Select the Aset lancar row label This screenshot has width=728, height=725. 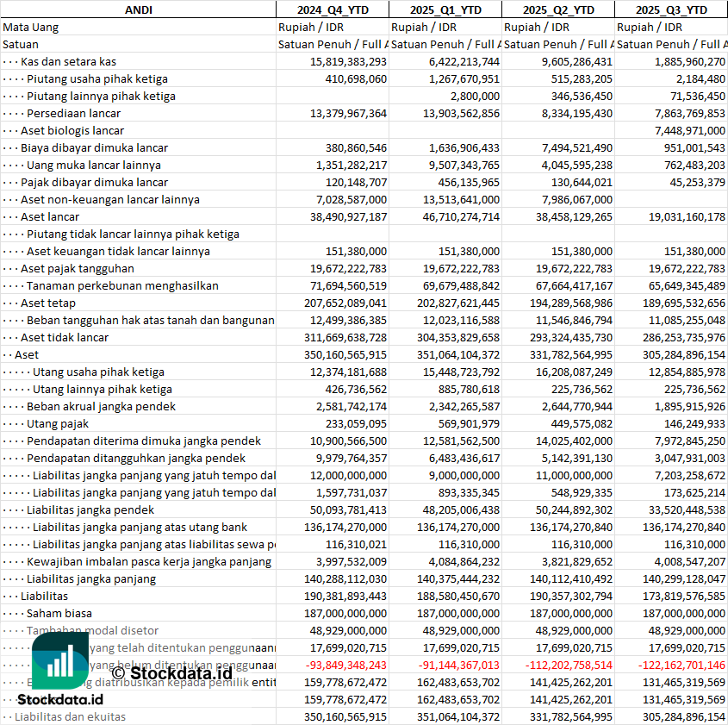point(50,216)
